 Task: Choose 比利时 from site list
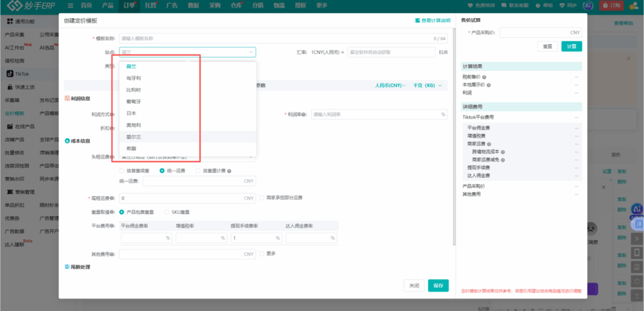pyautogui.click(x=187, y=90)
